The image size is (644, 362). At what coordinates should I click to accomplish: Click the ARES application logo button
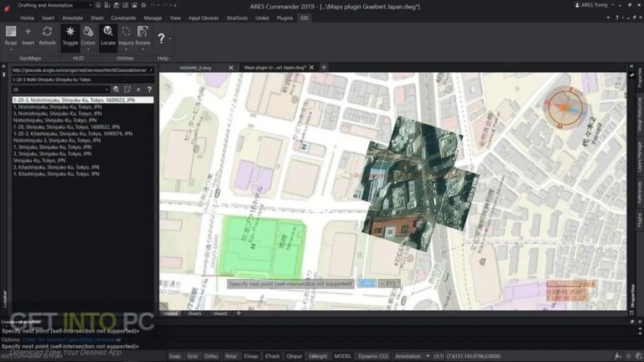pyautogui.click(x=7, y=8)
